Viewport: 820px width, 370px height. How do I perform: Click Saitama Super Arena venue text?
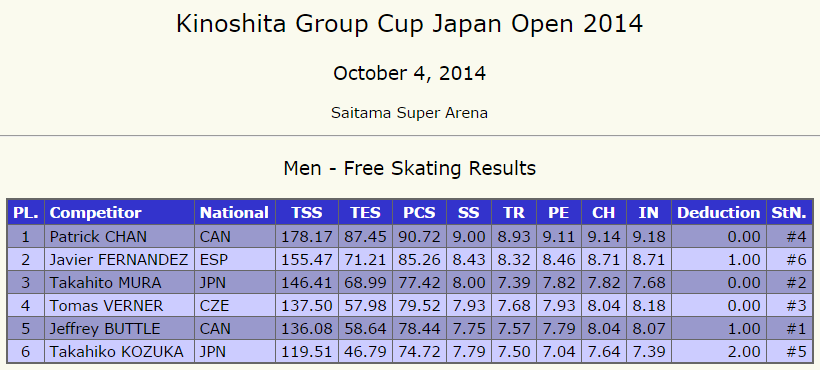click(409, 113)
